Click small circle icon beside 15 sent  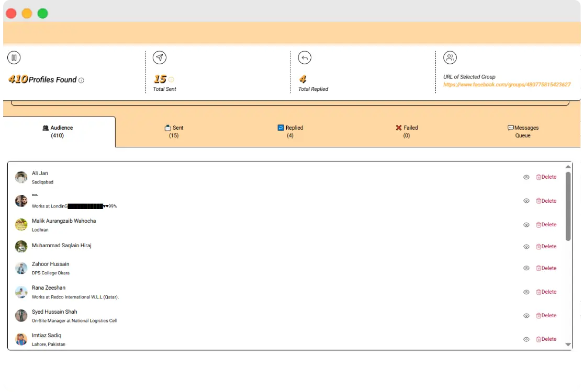pyautogui.click(x=171, y=79)
